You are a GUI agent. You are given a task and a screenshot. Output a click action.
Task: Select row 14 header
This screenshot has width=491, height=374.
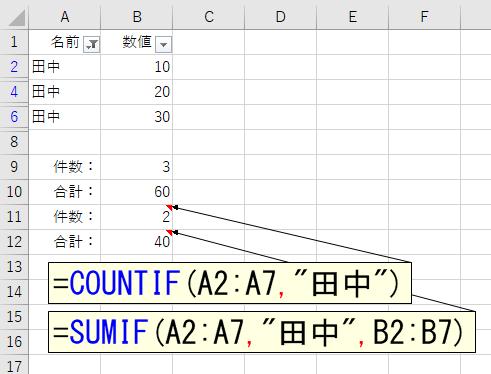(14, 292)
